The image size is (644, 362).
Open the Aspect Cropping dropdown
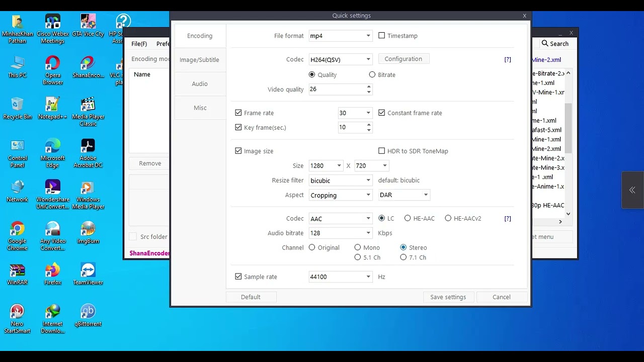[340, 195]
